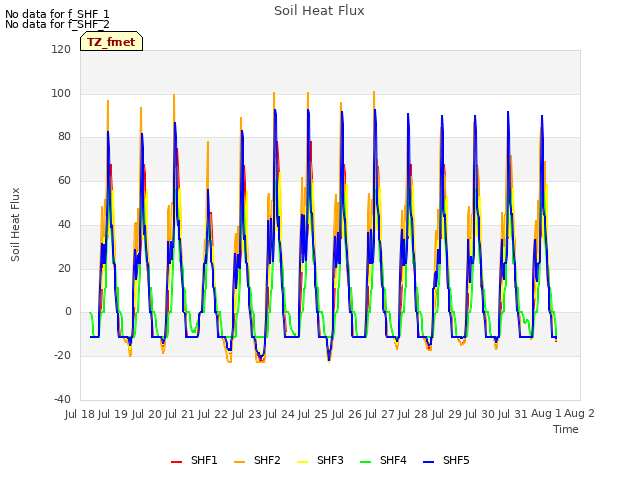Click the Jul 27 x-axis tick label

tap(380, 414)
